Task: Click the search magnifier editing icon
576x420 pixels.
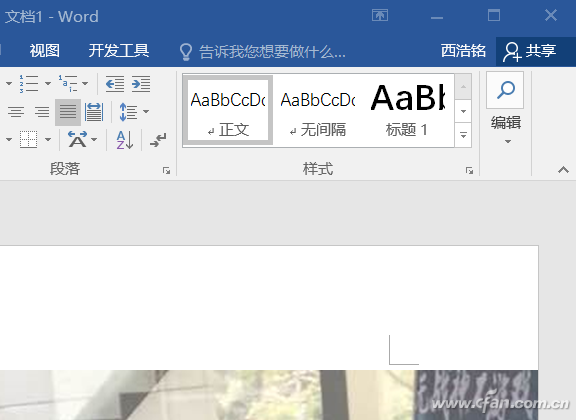Action: tap(505, 90)
